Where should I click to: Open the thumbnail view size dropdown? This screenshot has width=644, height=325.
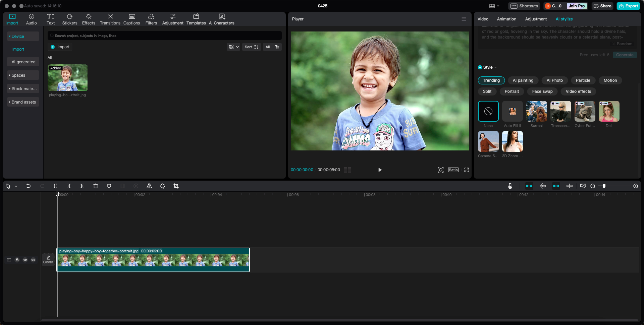click(x=233, y=47)
